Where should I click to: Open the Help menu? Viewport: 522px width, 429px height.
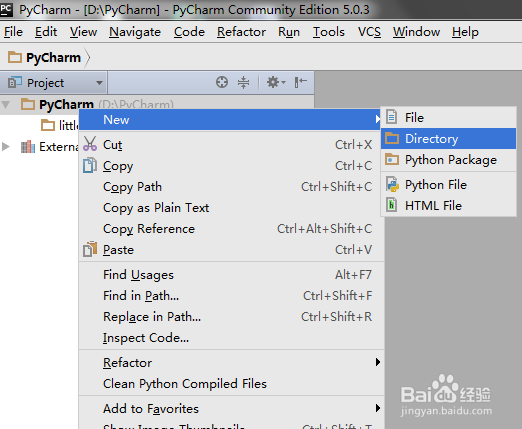coord(465,32)
